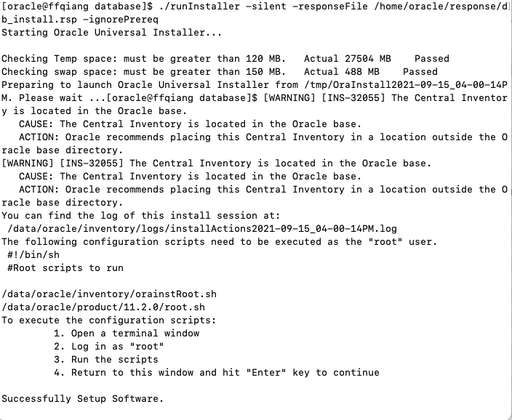This screenshot has width=512, height=420.
Task: Click the "#Root scripts to run" line
Action: coord(65,268)
